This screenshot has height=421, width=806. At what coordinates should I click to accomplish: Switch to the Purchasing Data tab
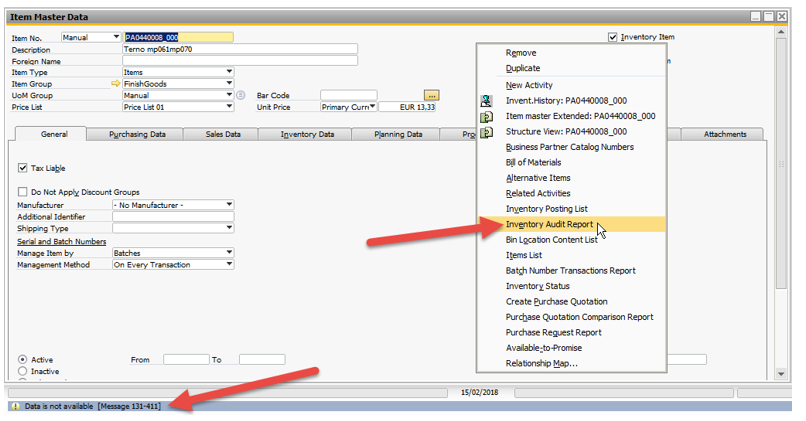pyautogui.click(x=137, y=134)
